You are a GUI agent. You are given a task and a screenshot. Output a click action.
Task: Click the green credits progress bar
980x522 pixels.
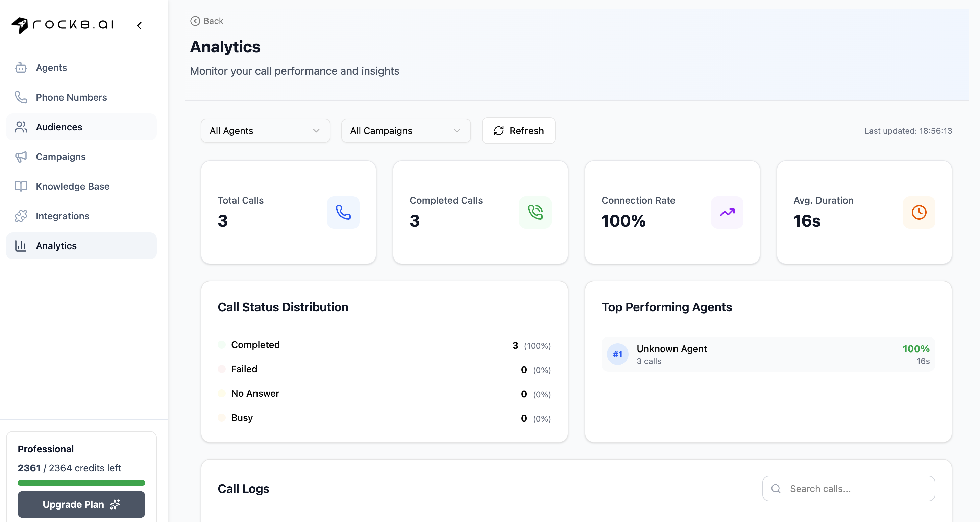[x=81, y=483]
